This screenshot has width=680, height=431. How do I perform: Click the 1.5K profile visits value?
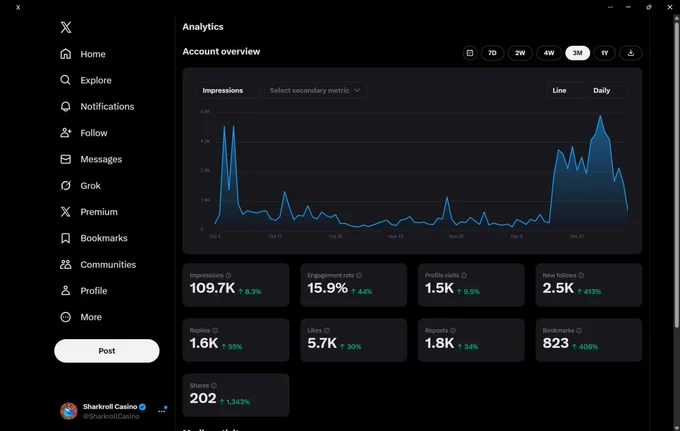(439, 288)
